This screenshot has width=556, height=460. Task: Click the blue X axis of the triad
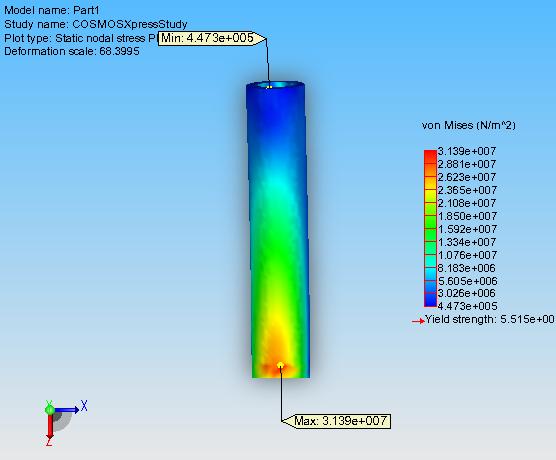pyautogui.click(x=68, y=410)
